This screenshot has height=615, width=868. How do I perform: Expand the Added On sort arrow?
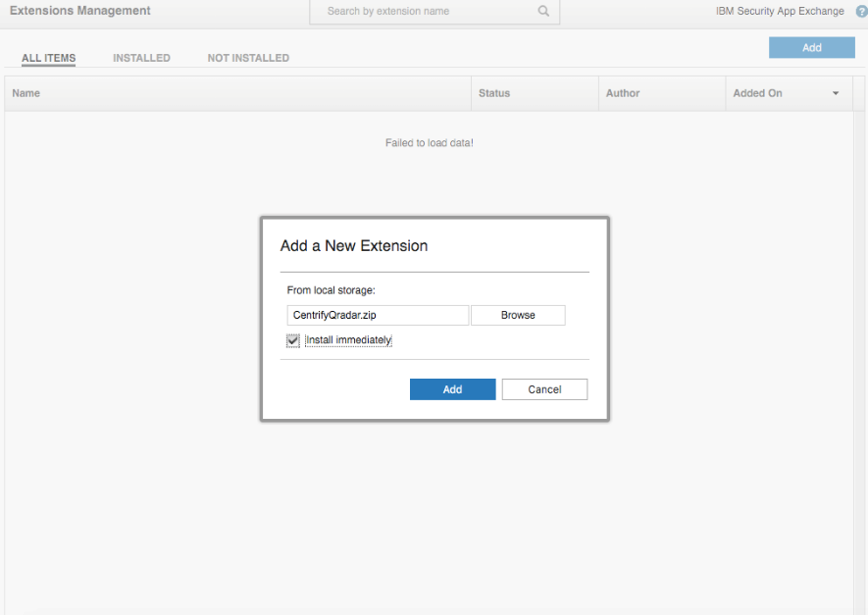point(836,94)
